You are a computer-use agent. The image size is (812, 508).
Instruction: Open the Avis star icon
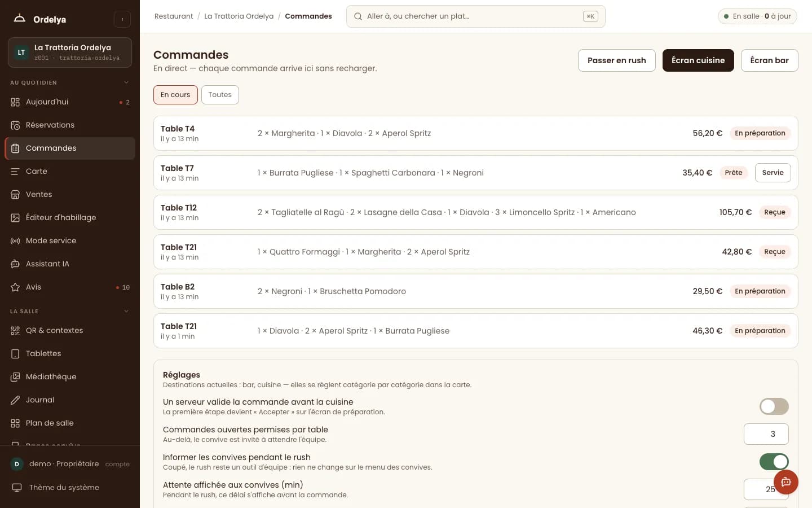tap(15, 287)
